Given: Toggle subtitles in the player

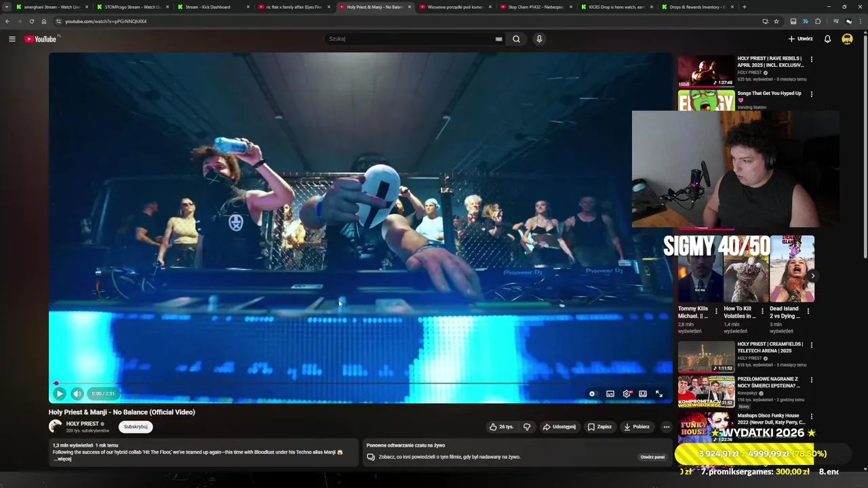Looking at the screenshot, I should [610, 394].
